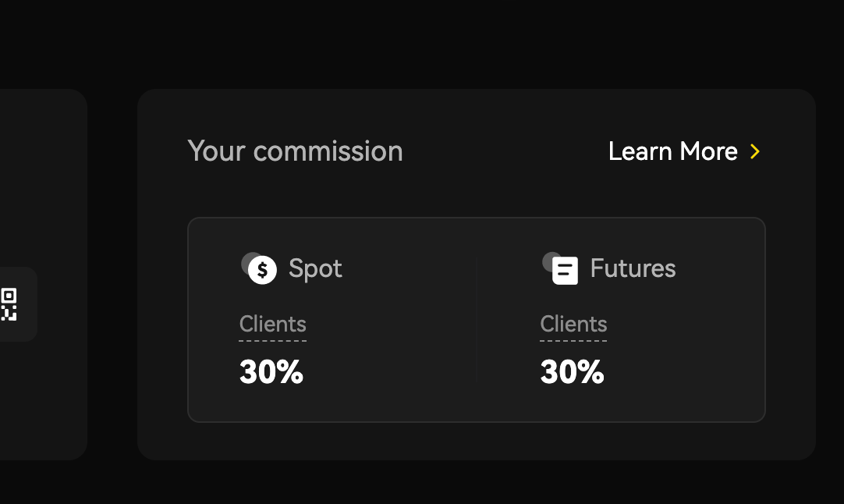This screenshot has width=844, height=504.
Task: Click the Futures 30% commission value
Action: (572, 372)
